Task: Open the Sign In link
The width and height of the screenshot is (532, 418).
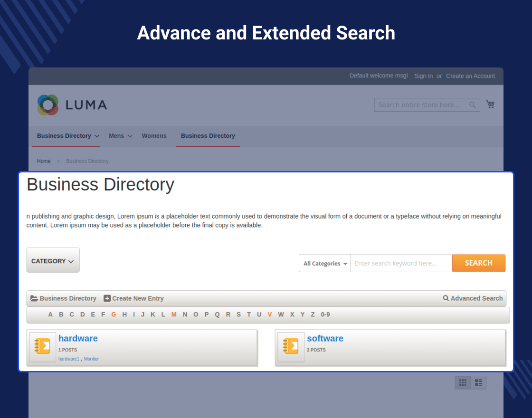Action: click(423, 76)
